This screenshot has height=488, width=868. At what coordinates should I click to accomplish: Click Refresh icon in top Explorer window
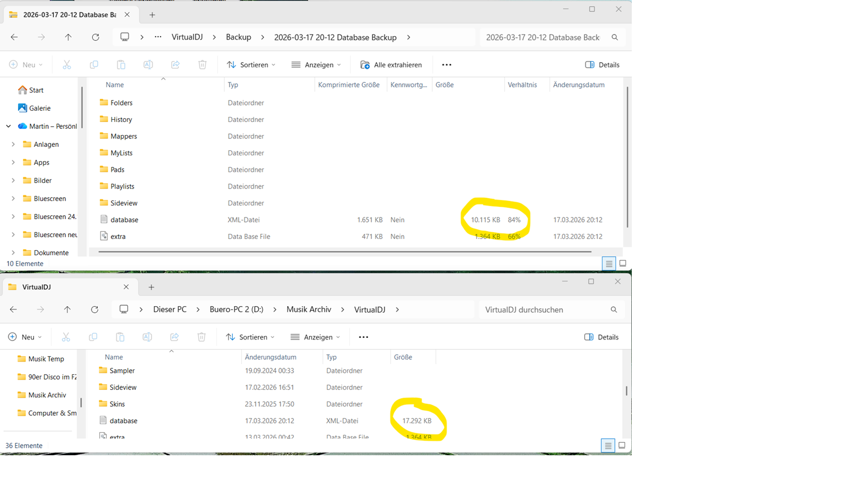click(96, 37)
